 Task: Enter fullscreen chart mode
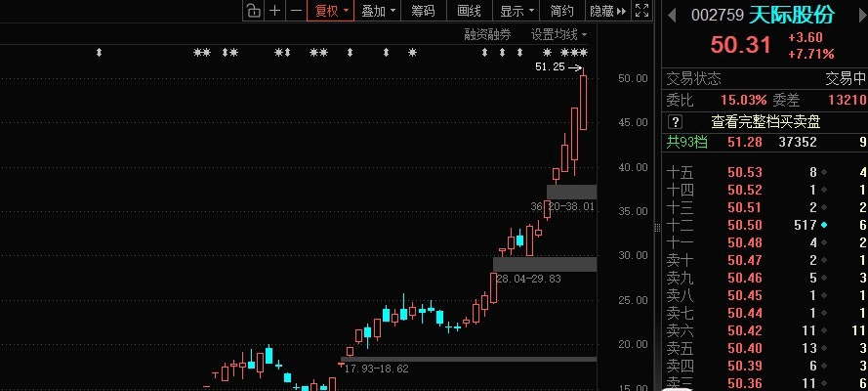641,11
